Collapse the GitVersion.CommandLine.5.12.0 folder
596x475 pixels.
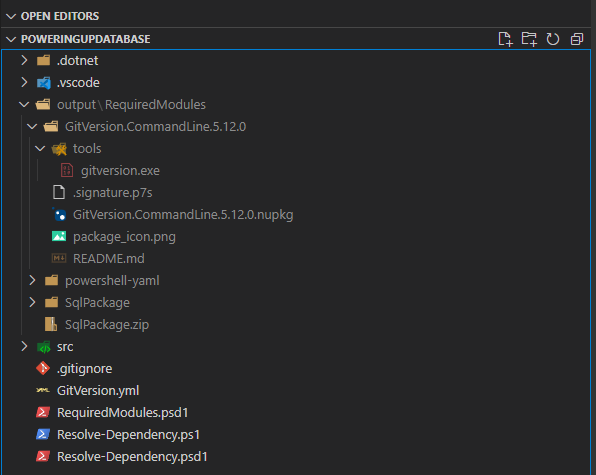click(x=32, y=126)
